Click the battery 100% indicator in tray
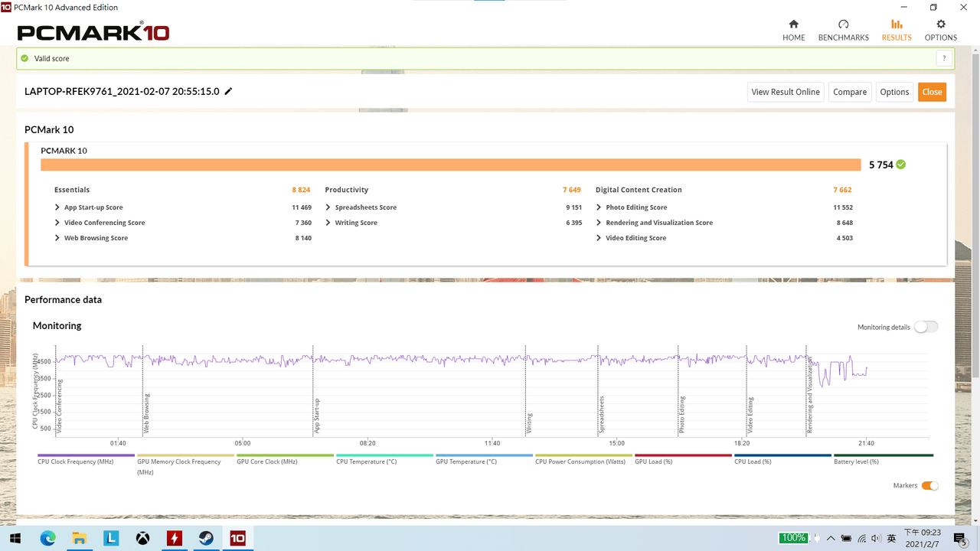Viewport: 980px width, 551px height. coord(793,538)
